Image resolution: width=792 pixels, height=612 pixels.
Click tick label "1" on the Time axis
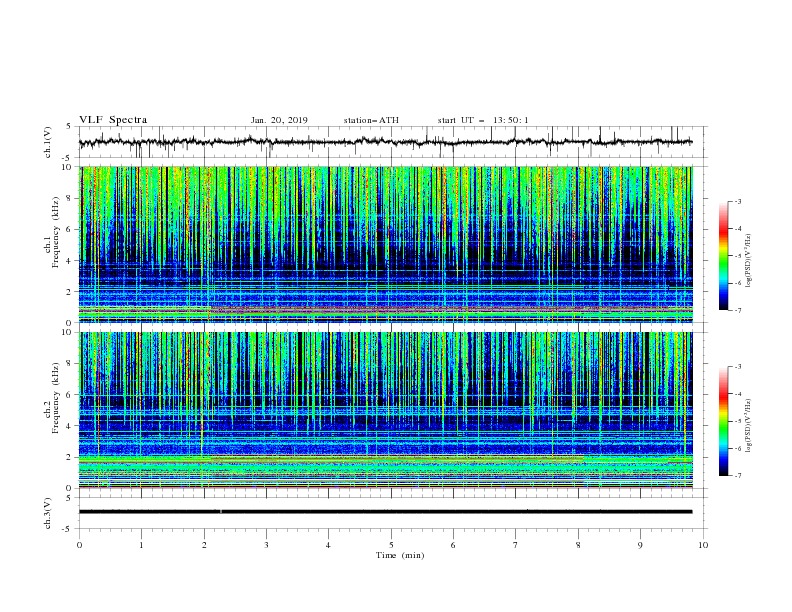click(x=141, y=545)
